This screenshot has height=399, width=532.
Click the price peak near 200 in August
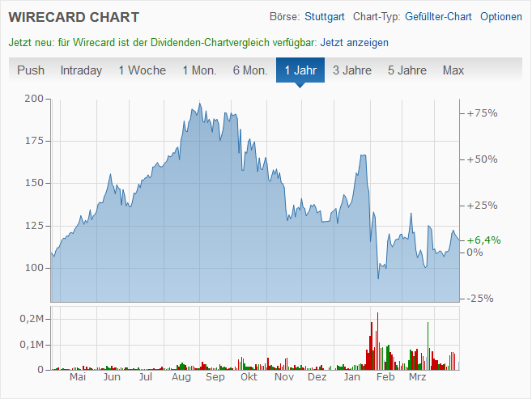coord(200,104)
